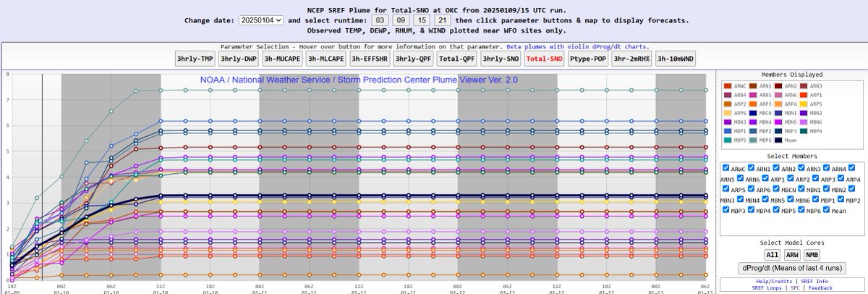Click the ARN3 legend label

pyautogui.click(x=815, y=86)
